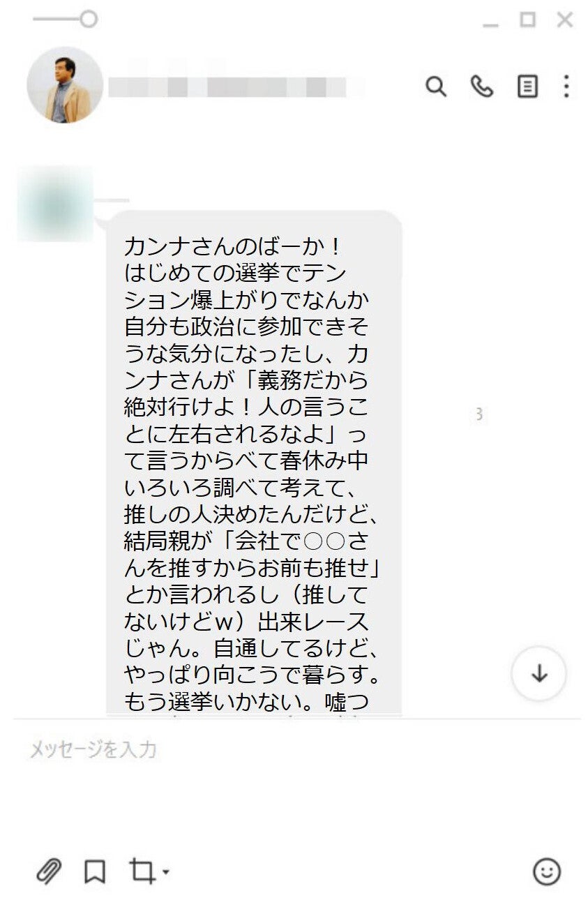Click the window transparency slider handle
The height and width of the screenshot is (900, 588).
click(x=89, y=19)
